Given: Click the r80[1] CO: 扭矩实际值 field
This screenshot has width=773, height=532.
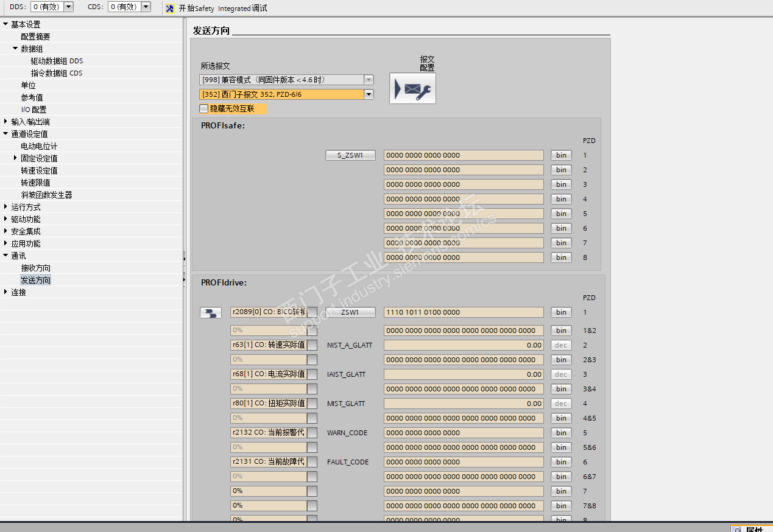Looking at the screenshot, I should 269,404.
